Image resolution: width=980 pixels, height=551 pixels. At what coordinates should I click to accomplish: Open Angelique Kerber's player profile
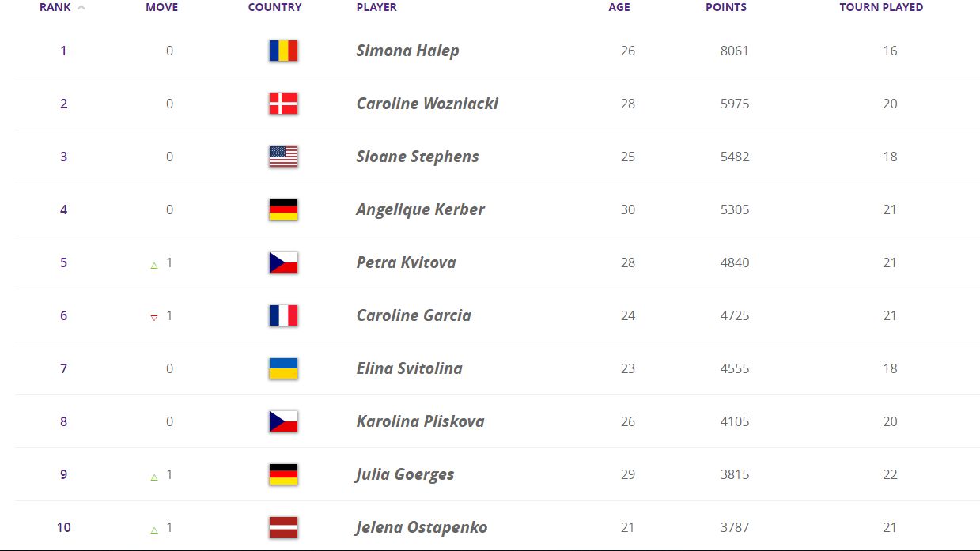click(x=420, y=210)
